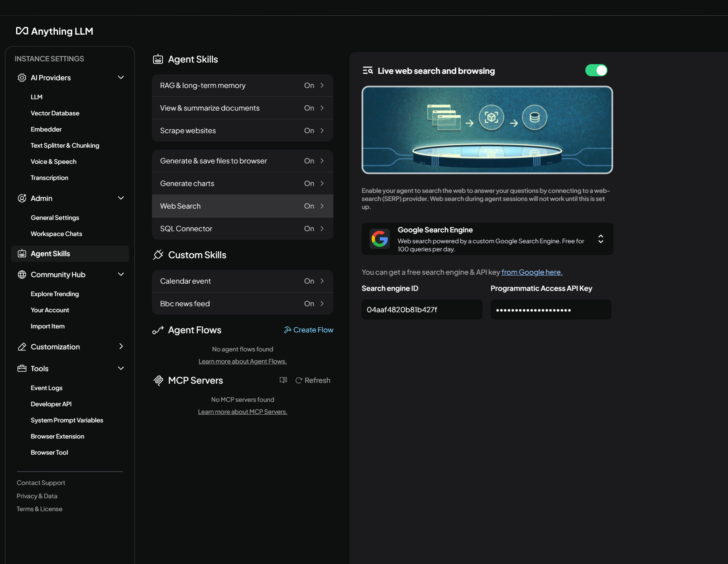Open MCP Servers documentation book icon
The height and width of the screenshot is (564, 728).
[x=283, y=380]
